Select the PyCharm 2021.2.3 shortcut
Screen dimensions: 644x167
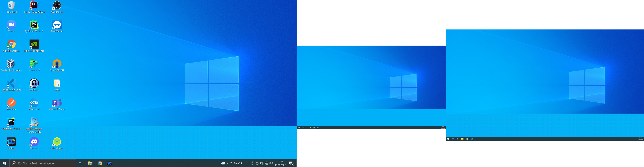tap(34, 26)
